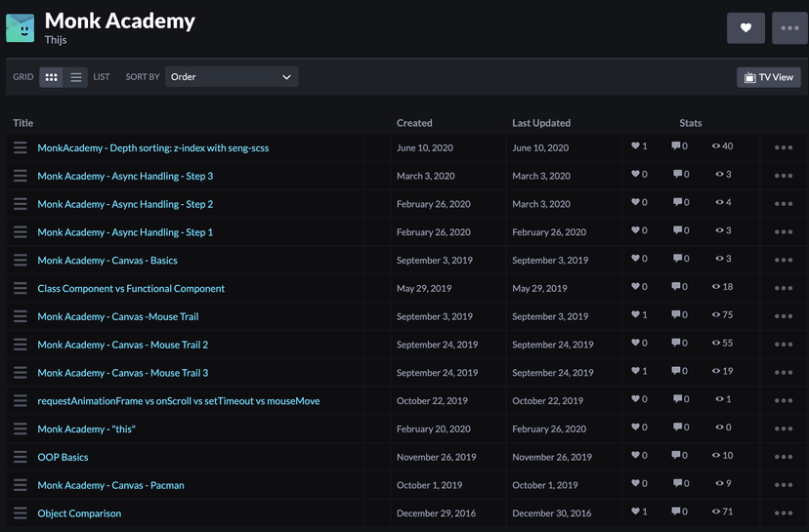
Task: Open ellipsis menu for Monk Academy "this" row
Action: tap(783, 430)
